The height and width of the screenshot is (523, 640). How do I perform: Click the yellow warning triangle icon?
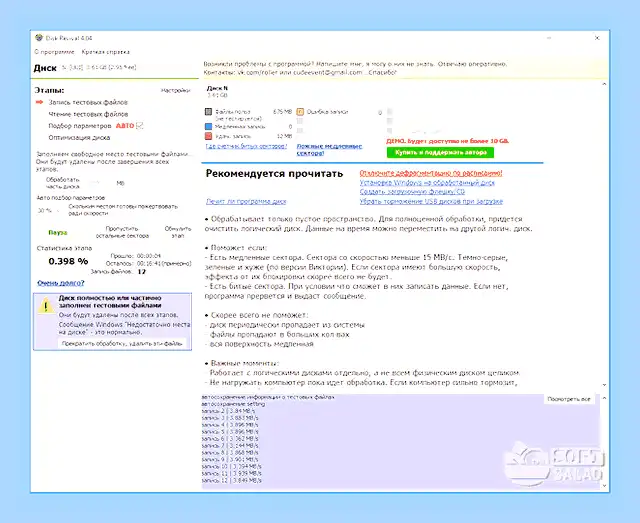pos(46,305)
